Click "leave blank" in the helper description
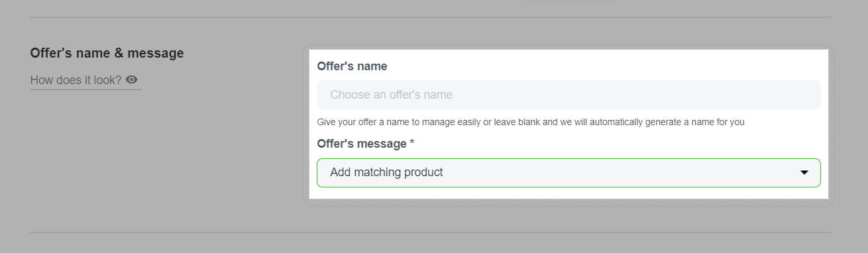This screenshot has width=868, height=253. pyautogui.click(x=517, y=123)
